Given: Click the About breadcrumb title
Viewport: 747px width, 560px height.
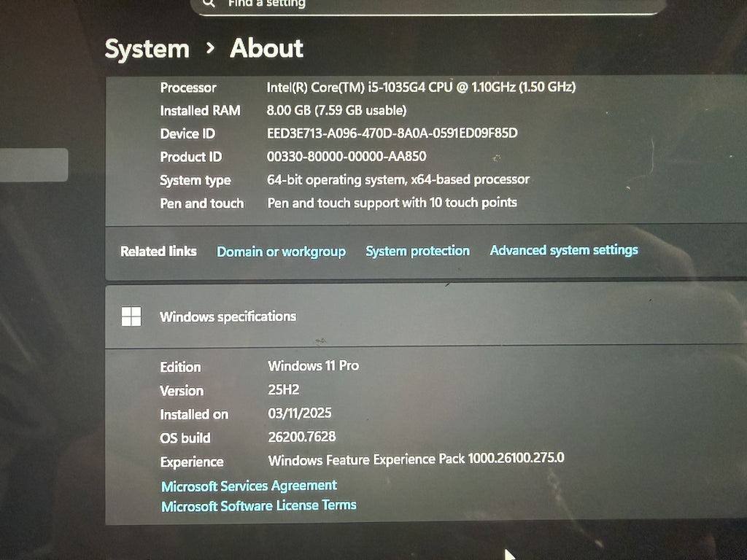Looking at the screenshot, I should click(266, 48).
